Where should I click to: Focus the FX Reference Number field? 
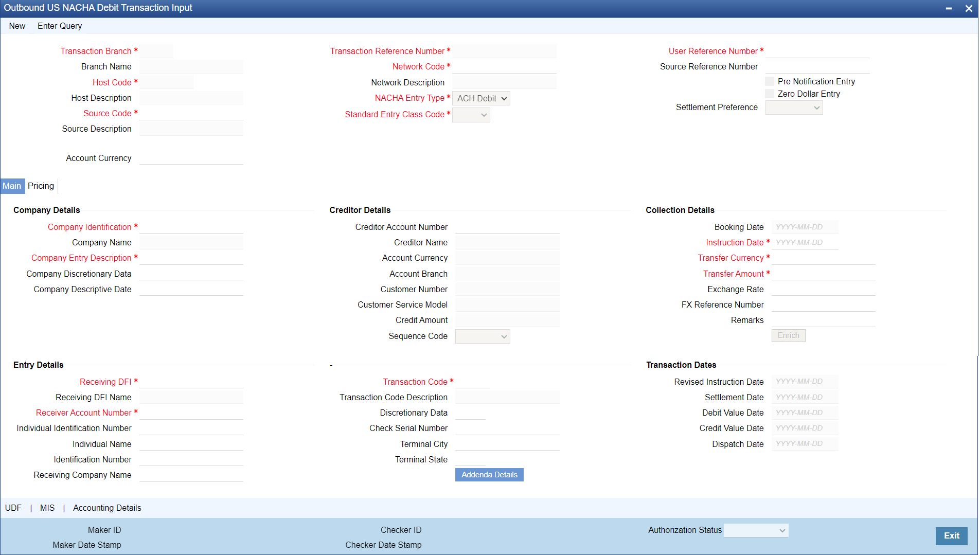click(823, 305)
